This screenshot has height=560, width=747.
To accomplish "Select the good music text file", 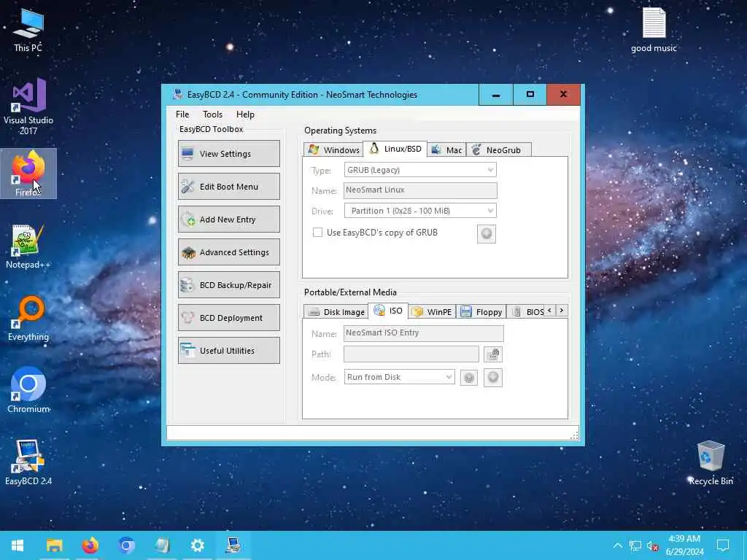I will [x=654, y=29].
